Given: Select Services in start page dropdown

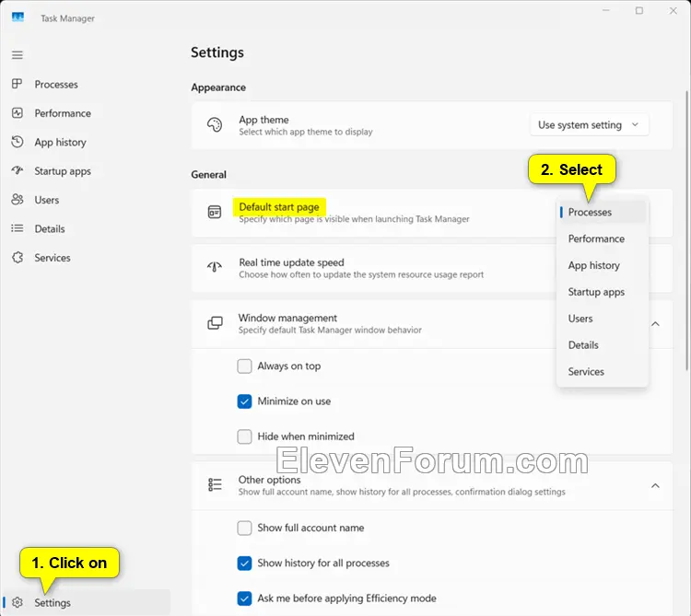Looking at the screenshot, I should (x=603, y=372).
